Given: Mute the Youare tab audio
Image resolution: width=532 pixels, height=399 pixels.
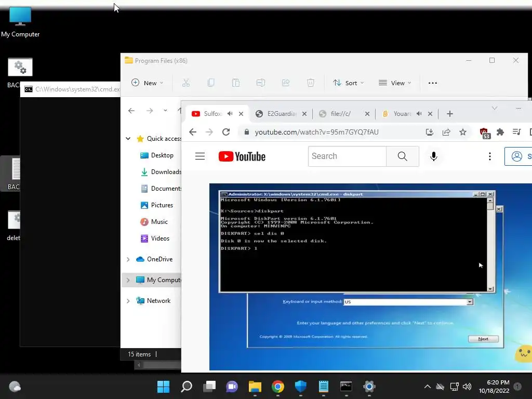Looking at the screenshot, I should click(419, 114).
